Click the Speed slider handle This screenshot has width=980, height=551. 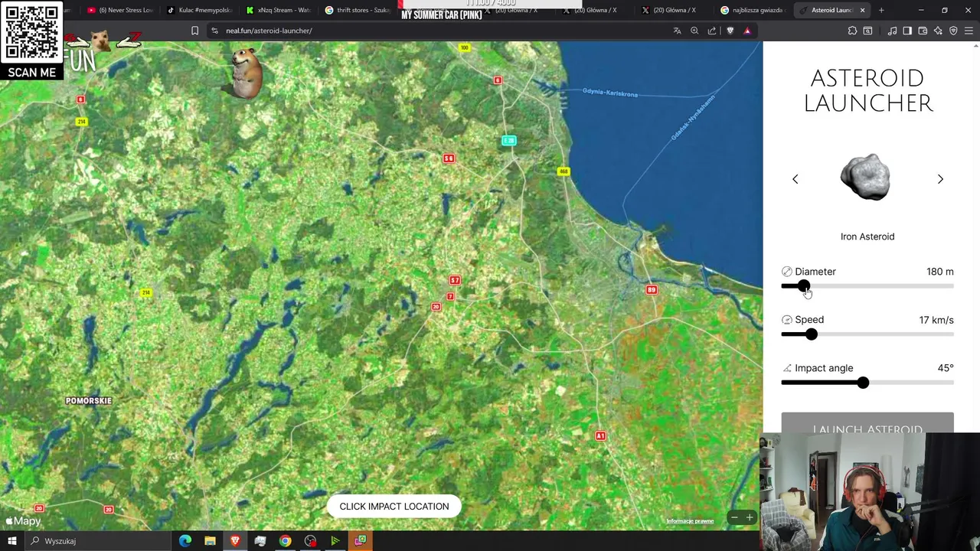pyautogui.click(x=812, y=334)
